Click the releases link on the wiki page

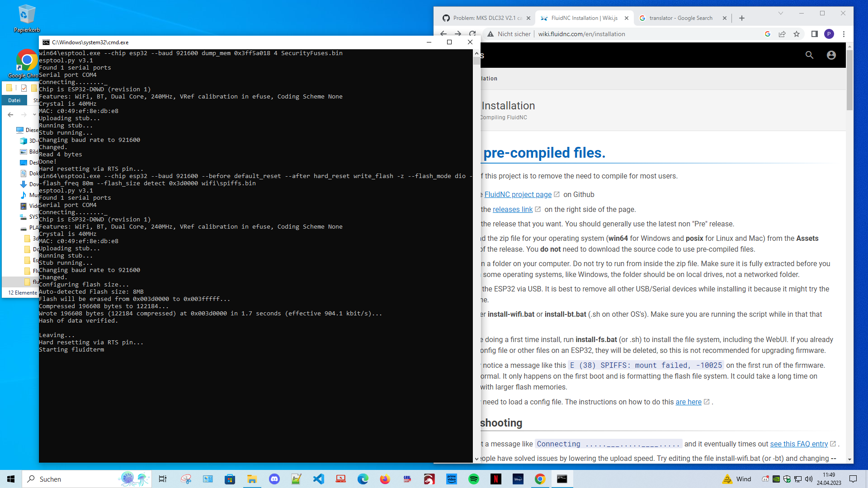512,209
